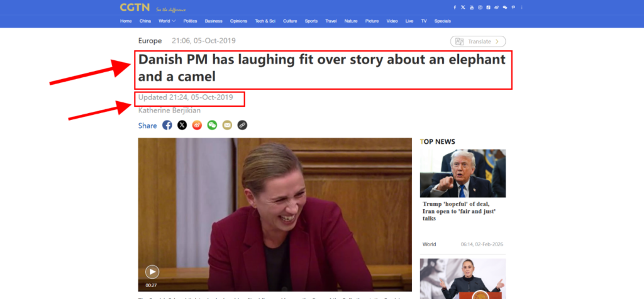Play the Danish PM video
This screenshot has width=644, height=299.
[152, 271]
